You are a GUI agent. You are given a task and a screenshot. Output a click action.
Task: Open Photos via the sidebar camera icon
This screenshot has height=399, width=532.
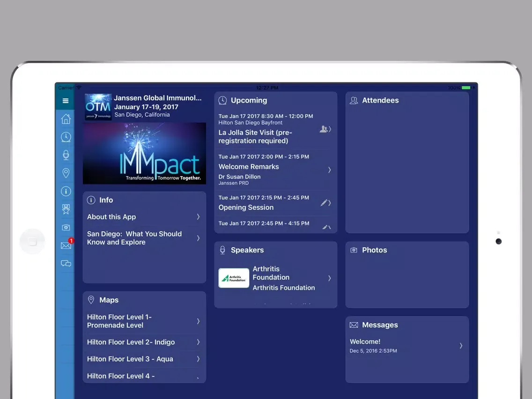[x=66, y=227]
